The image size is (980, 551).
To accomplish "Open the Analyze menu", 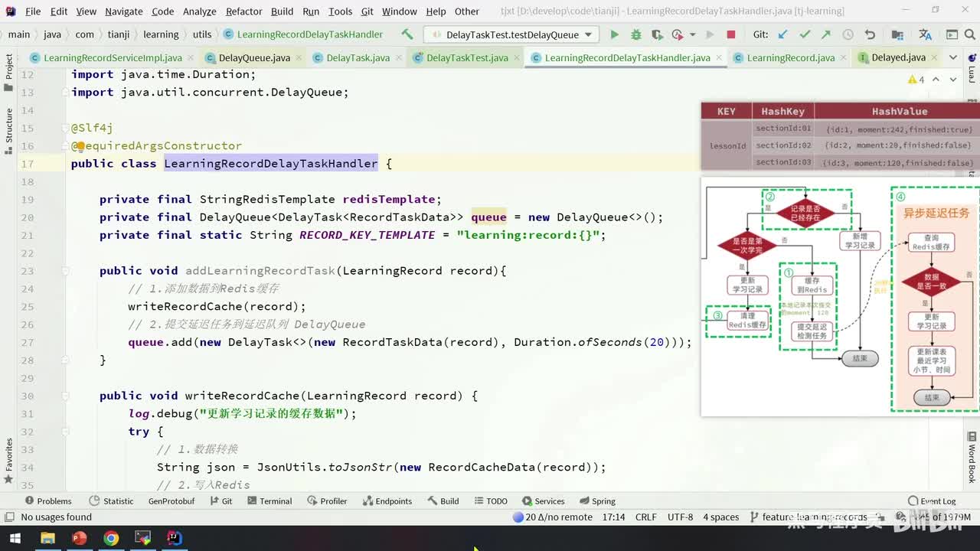I will 200,11.
